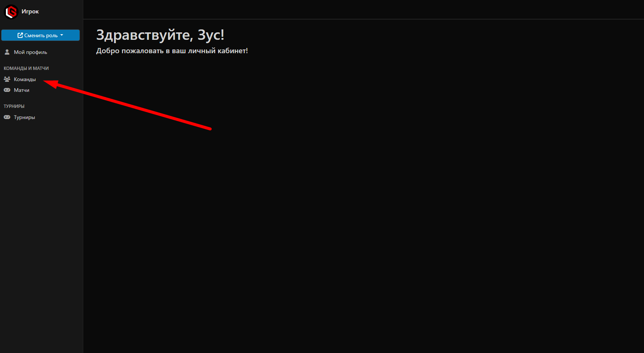Screen dimensions: 644x353
Task: Click the external-link icon in Сменить роль
Action: point(20,35)
